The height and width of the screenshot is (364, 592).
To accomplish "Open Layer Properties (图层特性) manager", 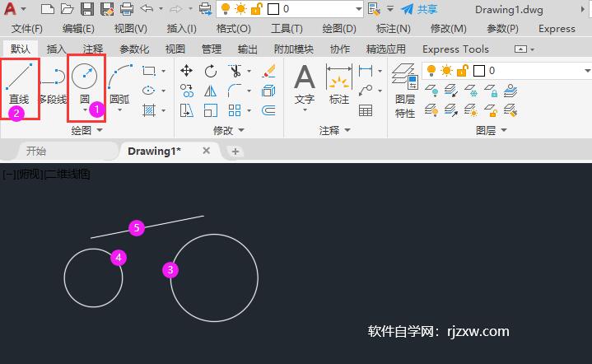I will [405, 91].
